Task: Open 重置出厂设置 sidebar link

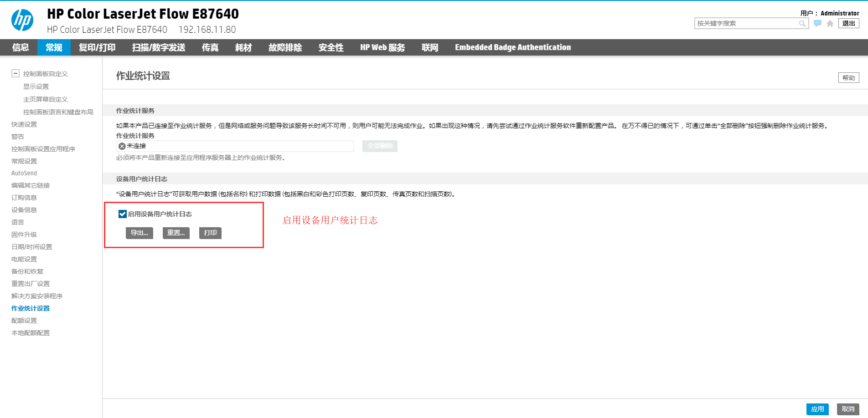Action: coord(31,284)
